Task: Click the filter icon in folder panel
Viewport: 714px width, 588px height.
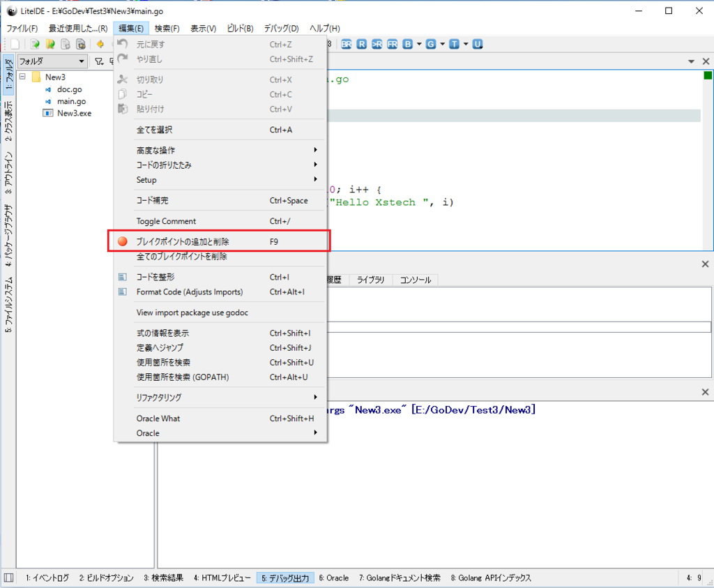Action: click(x=99, y=61)
